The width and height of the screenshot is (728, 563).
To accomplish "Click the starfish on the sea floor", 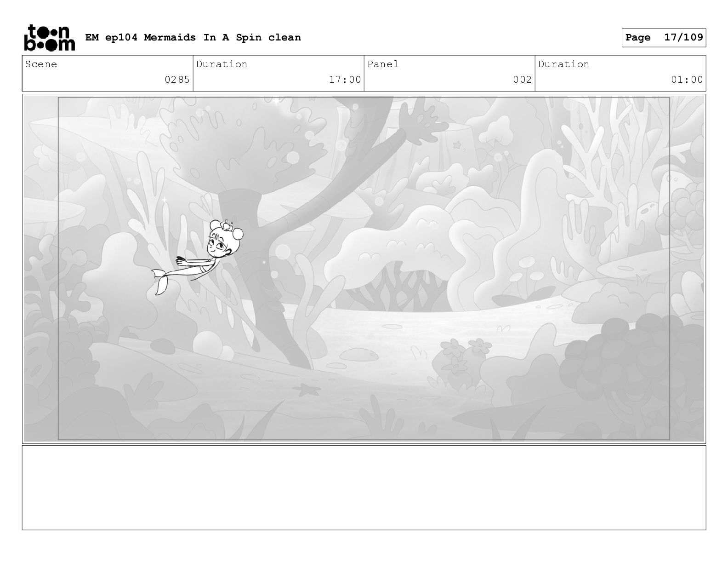I will 304,389.
